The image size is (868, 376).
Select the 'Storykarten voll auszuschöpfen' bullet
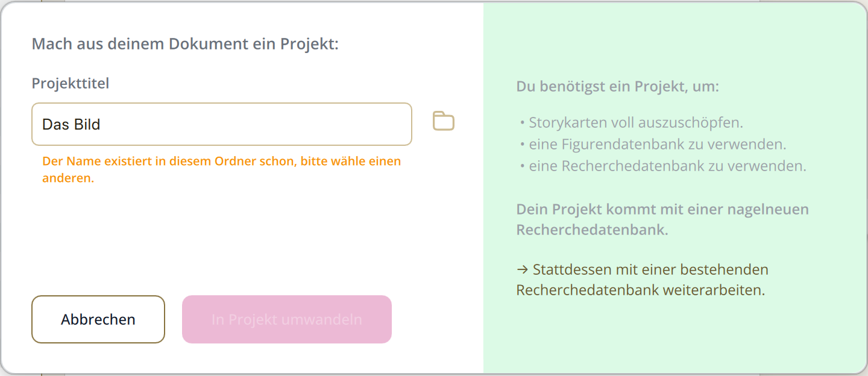[x=631, y=123]
